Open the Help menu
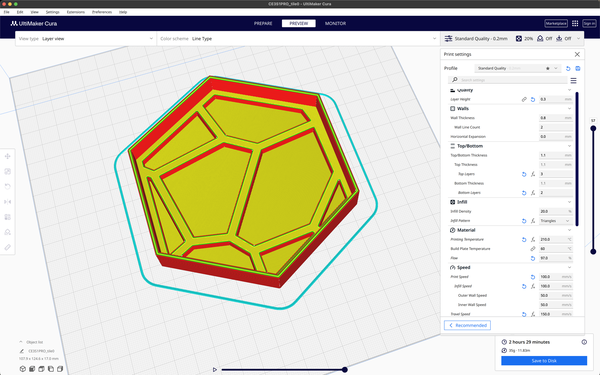This screenshot has height=375, width=600. pos(123,12)
